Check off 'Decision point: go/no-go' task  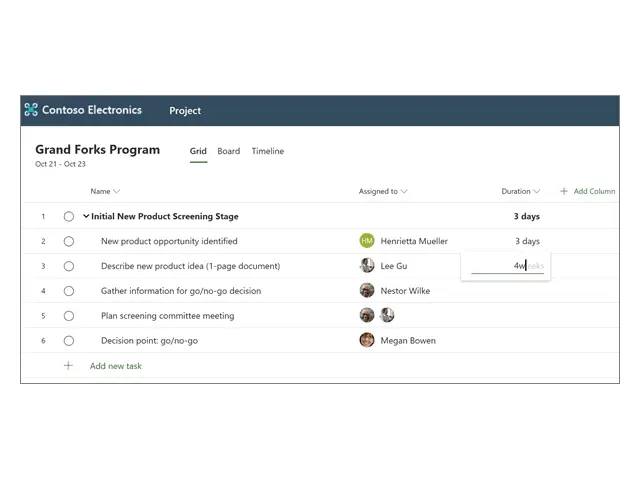click(69, 340)
